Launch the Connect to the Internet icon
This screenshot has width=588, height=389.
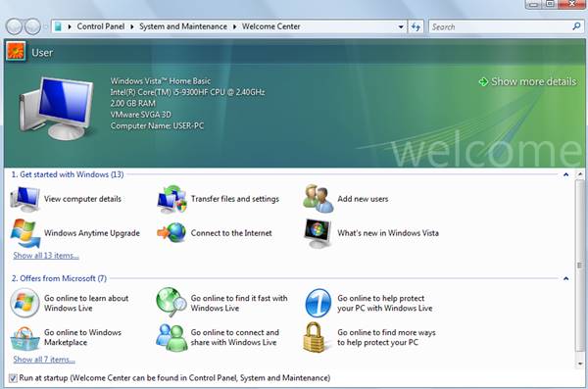pyautogui.click(x=171, y=232)
